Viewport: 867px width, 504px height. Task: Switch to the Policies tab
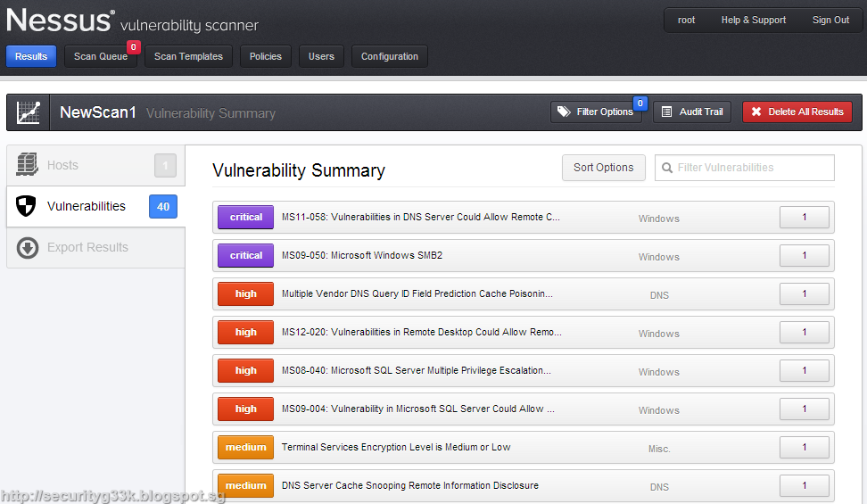[265, 56]
